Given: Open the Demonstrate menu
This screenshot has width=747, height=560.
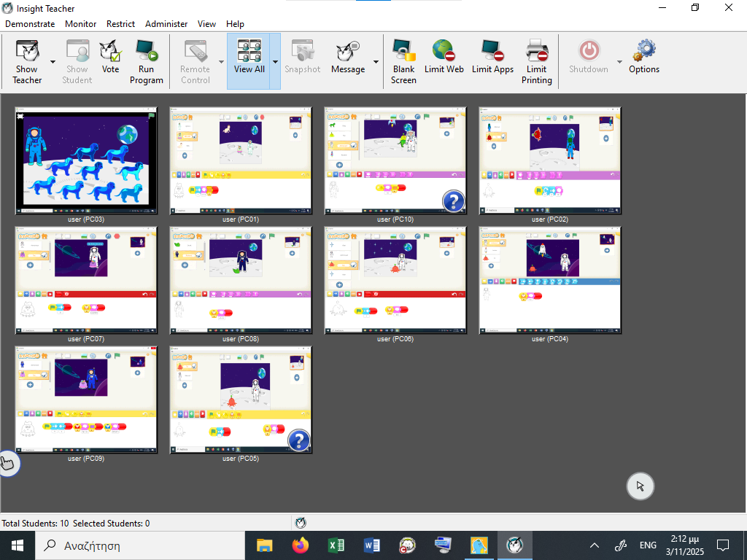Looking at the screenshot, I should (29, 23).
